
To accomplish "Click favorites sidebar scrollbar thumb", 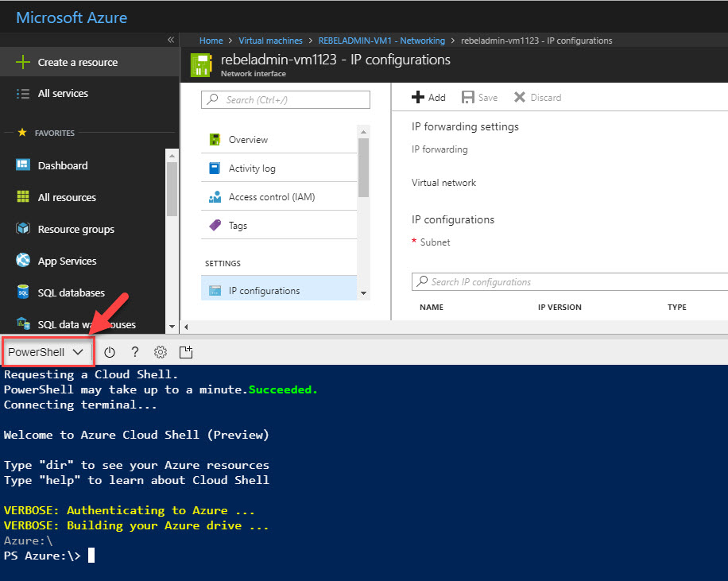I will (x=172, y=188).
